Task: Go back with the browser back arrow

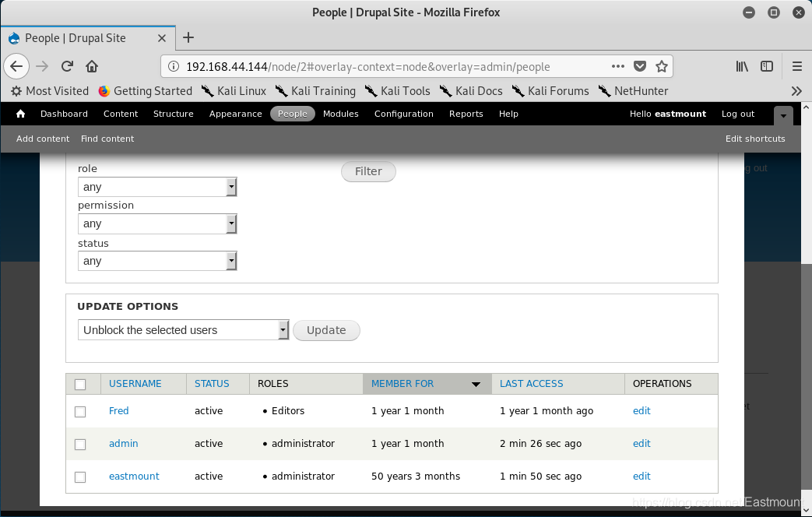Action: pyautogui.click(x=16, y=66)
